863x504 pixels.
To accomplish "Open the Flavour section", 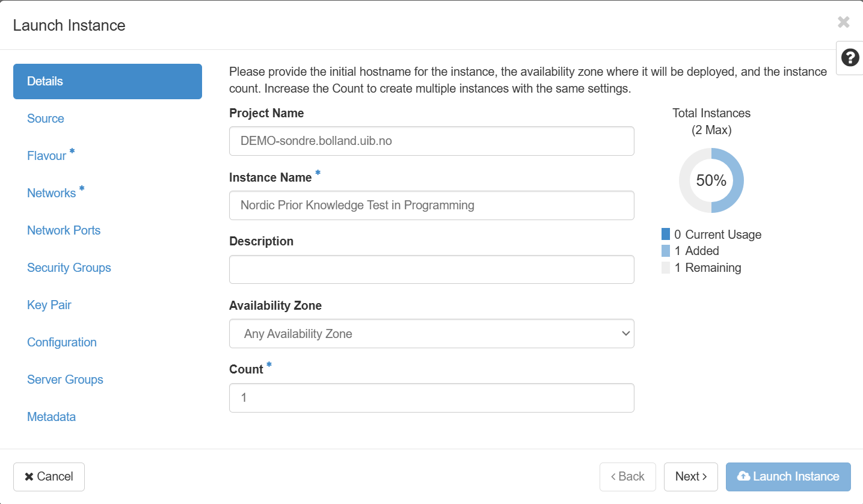I will [47, 156].
